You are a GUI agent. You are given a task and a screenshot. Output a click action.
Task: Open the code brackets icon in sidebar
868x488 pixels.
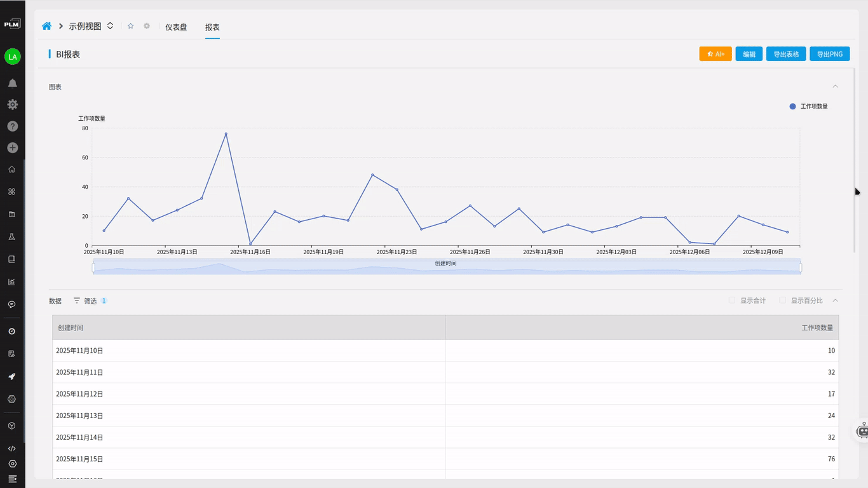point(11,448)
